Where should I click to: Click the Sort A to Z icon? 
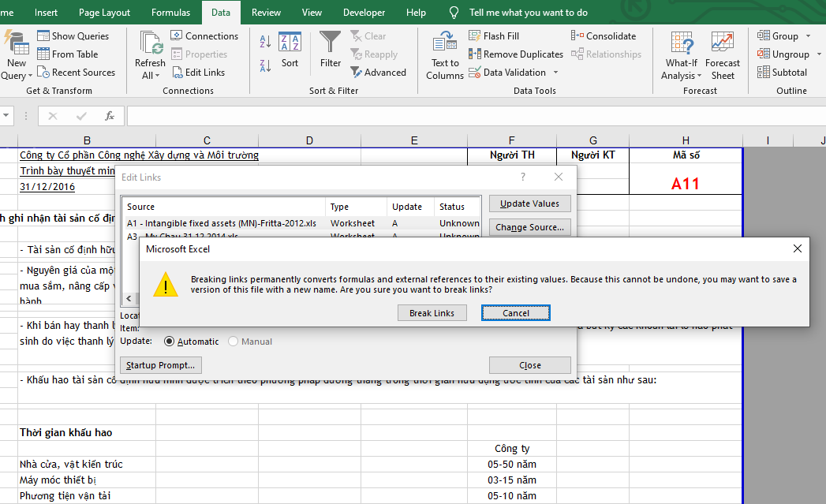tap(265, 42)
